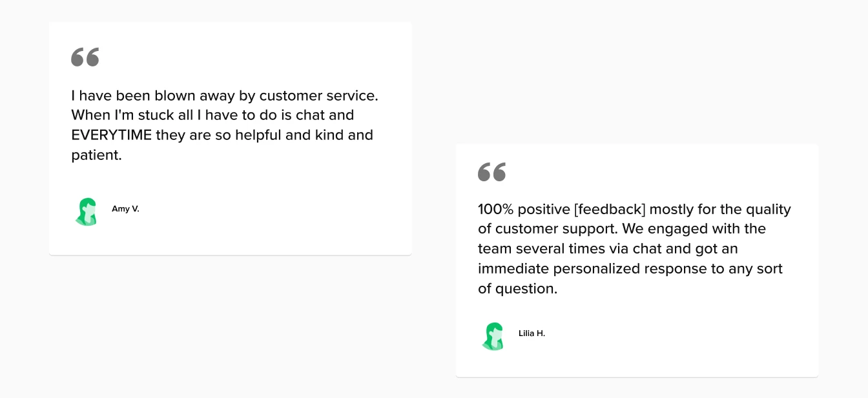Click the word "patient." ending Amy's review
The height and width of the screenshot is (398, 868).
(96, 155)
